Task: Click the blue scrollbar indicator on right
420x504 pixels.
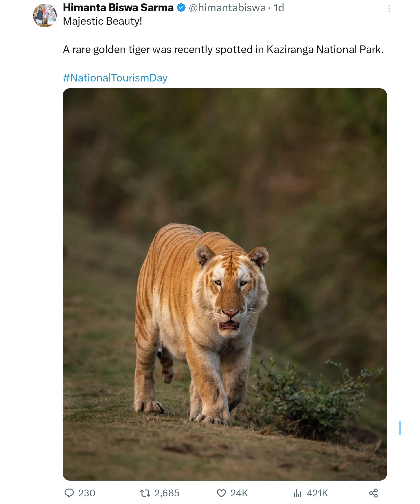Action: 400,428
